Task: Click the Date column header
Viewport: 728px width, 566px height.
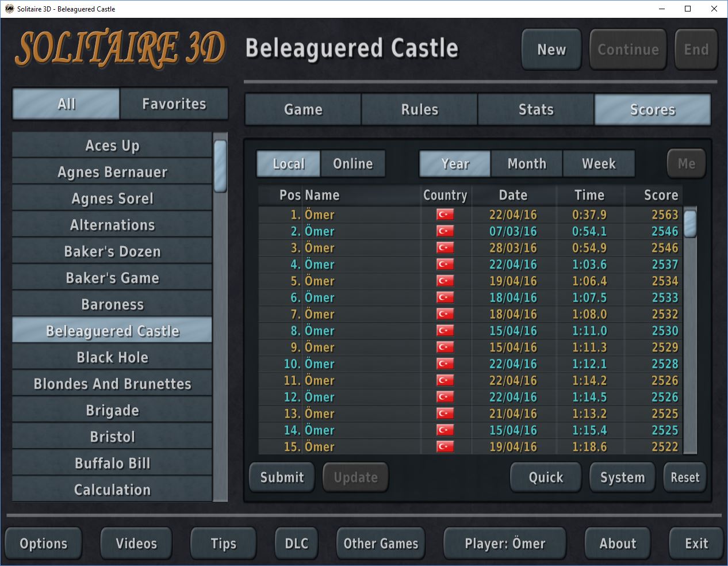Action: pyautogui.click(x=513, y=196)
